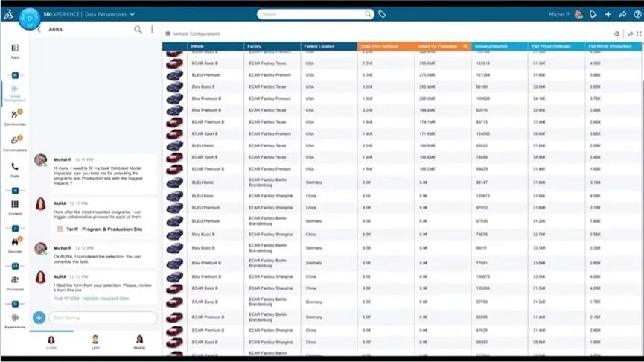Switch to the MARIE companion tab
This screenshot has width=644, height=362.
tap(139, 342)
